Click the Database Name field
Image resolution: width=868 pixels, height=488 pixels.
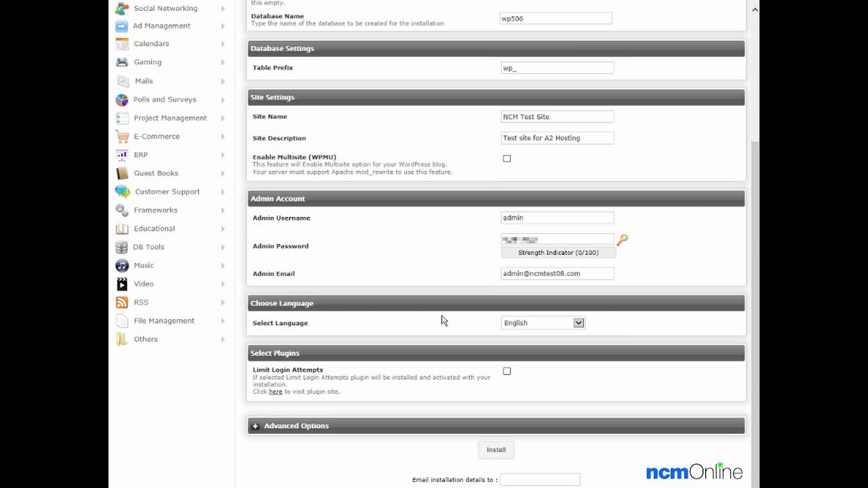click(556, 19)
